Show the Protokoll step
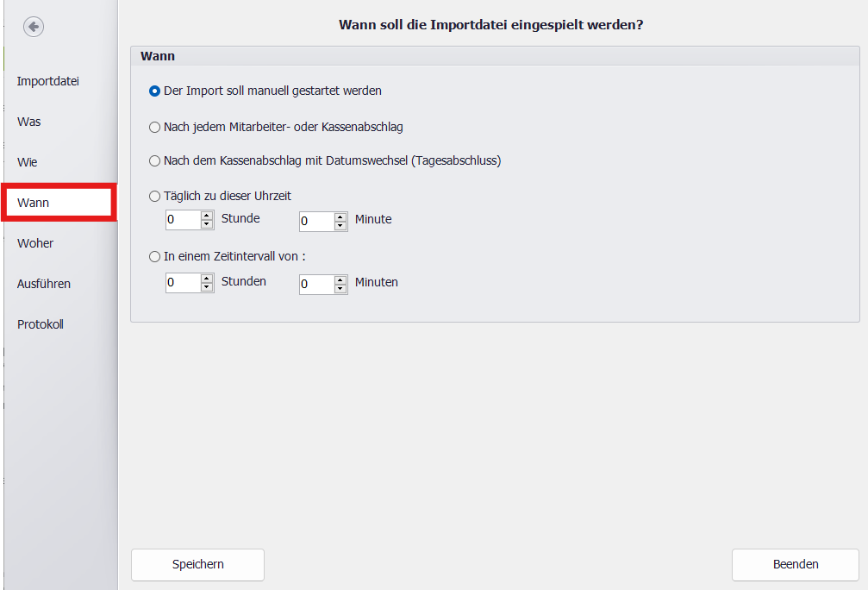 41,324
